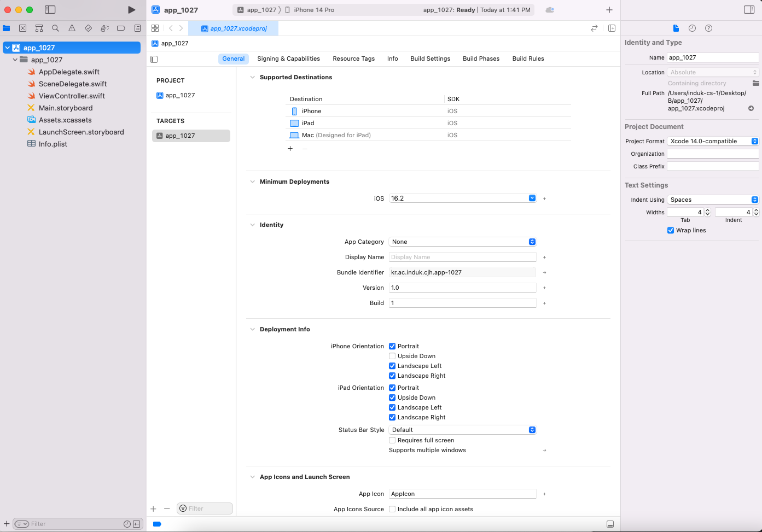This screenshot has height=532, width=762.
Task: Open the related items grid icon
Action: [155, 28]
